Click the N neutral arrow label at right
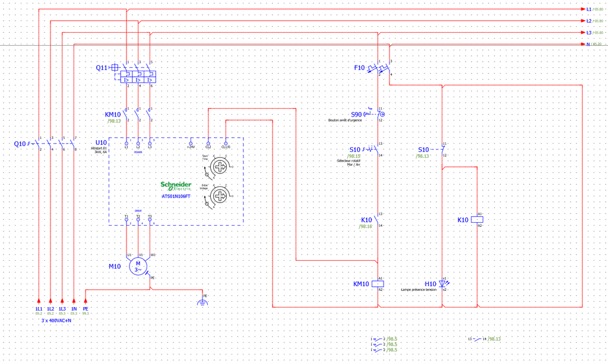This screenshot has height=364, width=608. (587, 45)
